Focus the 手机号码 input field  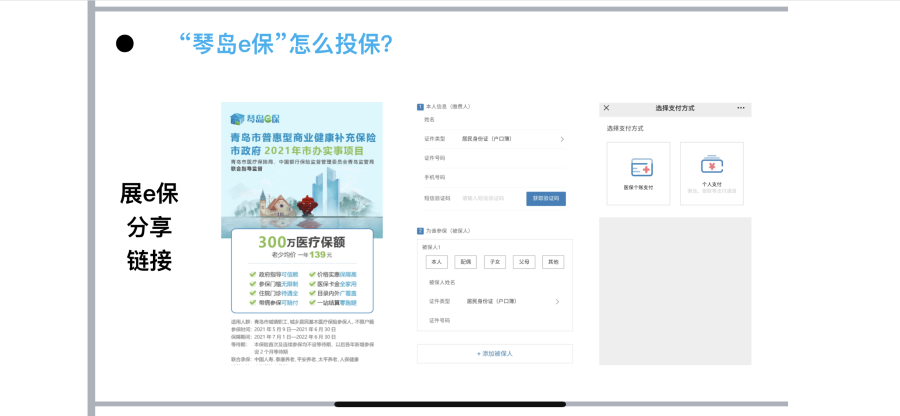[495, 177]
